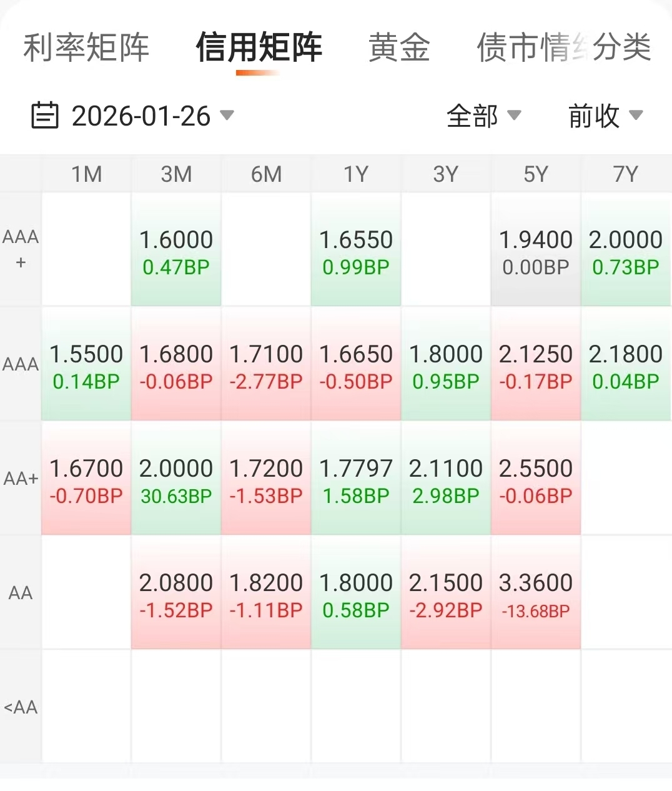Select the 信用矩阵 tab
The width and height of the screenshot is (672, 791).
coord(259,47)
